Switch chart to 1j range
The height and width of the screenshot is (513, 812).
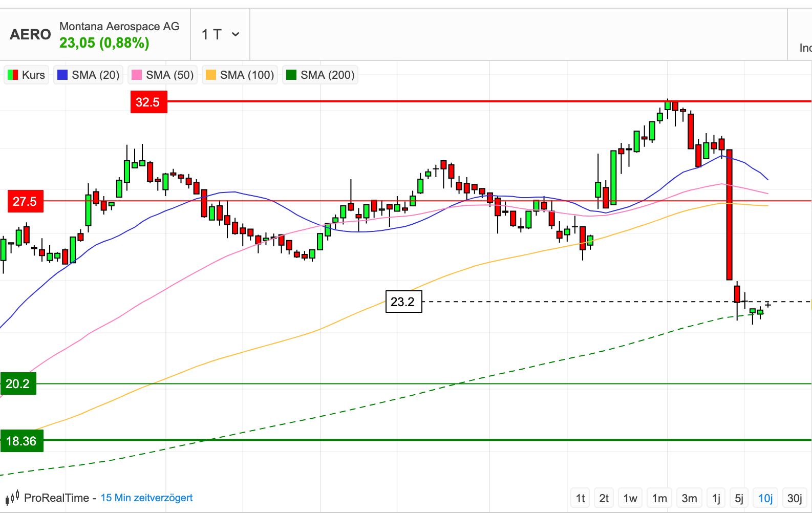point(716,498)
